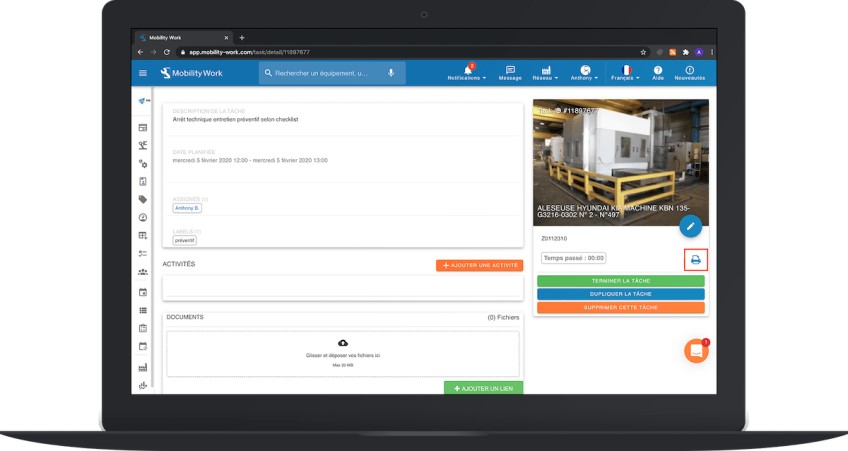Viewport: 848px width, 451px height.
Task: Open the Chrome three-dot menu
Action: point(712,52)
